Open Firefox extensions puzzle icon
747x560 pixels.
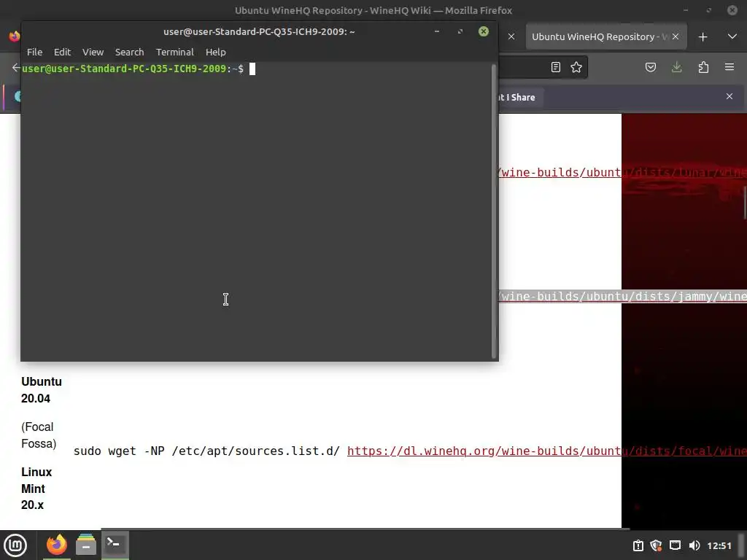click(703, 67)
